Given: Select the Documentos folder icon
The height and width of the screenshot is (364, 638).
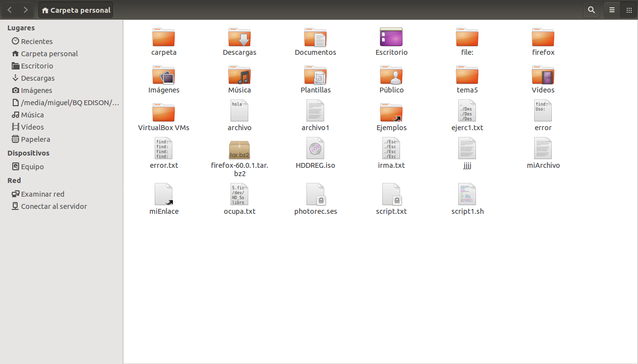Looking at the screenshot, I should coord(315,37).
